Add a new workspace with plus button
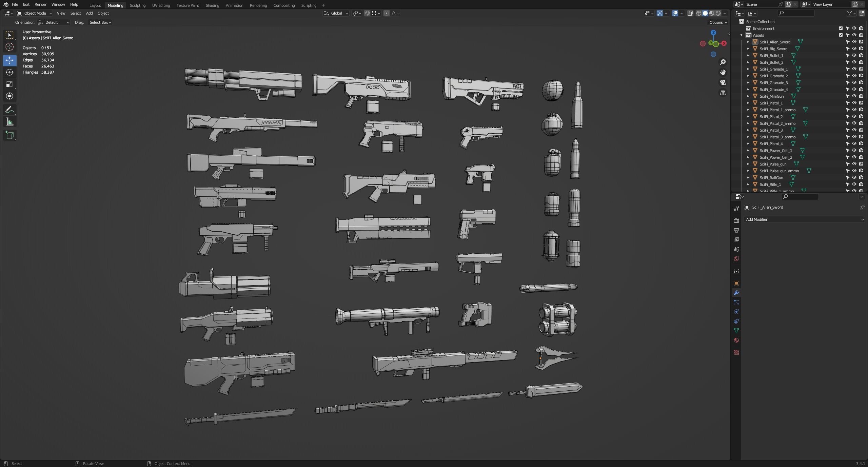This screenshot has height=467, width=868. coord(323,5)
